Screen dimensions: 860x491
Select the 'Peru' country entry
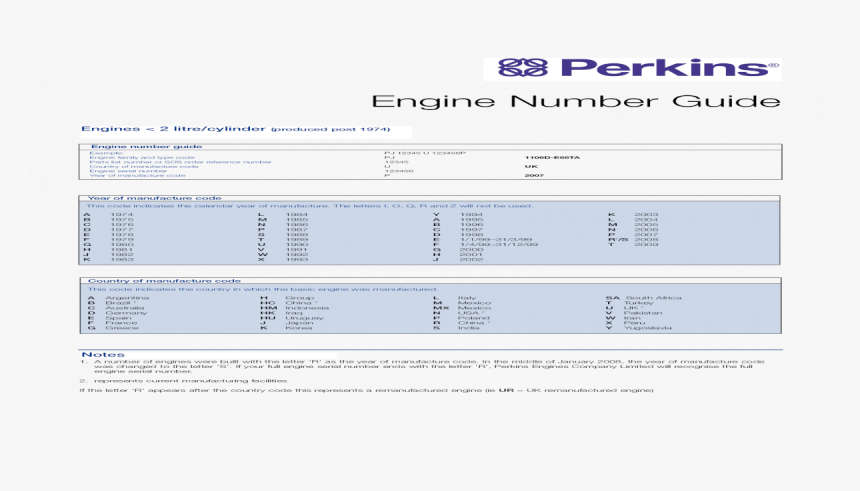pyautogui.click(x=635, y=323)
